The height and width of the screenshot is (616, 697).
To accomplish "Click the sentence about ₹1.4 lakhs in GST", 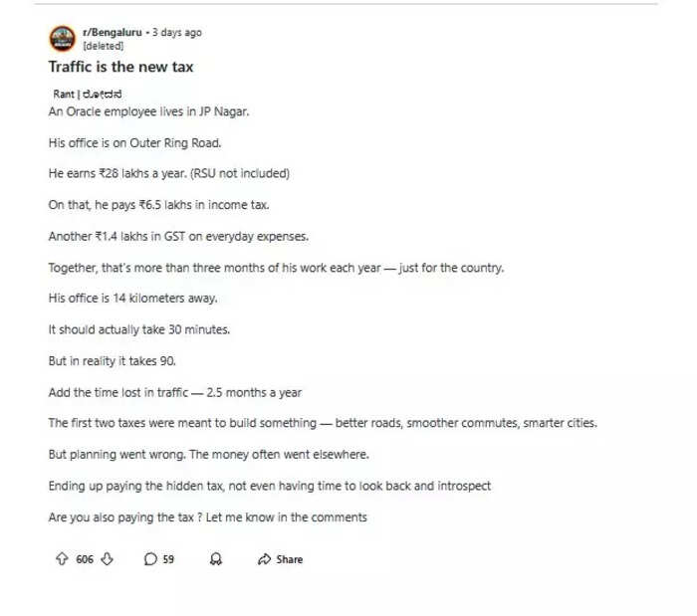I will (x=178, y=236).
